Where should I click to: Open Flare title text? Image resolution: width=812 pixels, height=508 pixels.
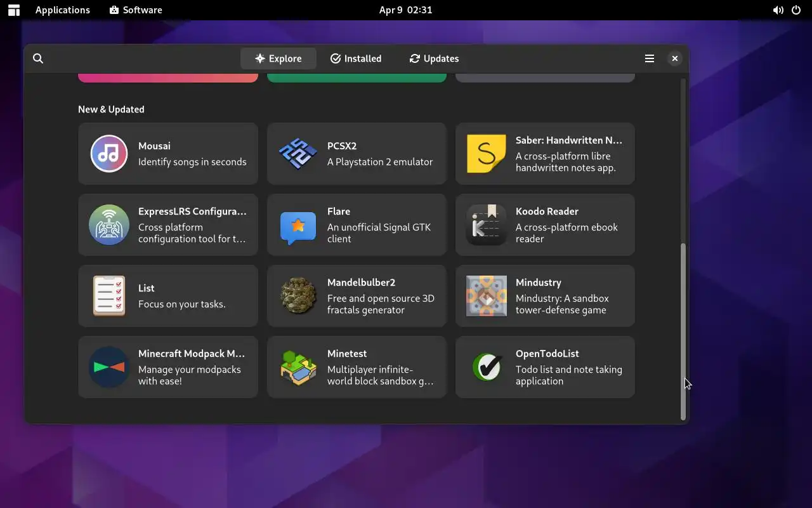[339, 211]
